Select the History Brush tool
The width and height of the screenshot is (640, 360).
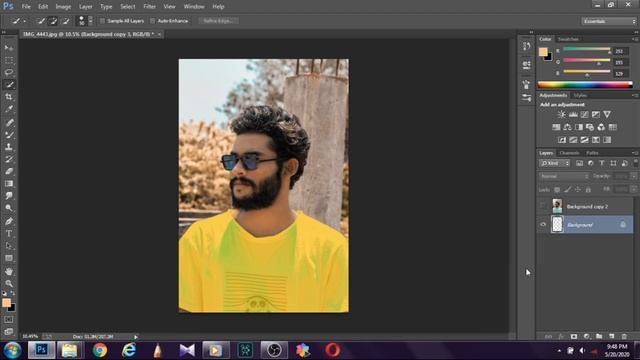(x=9, y=159)
